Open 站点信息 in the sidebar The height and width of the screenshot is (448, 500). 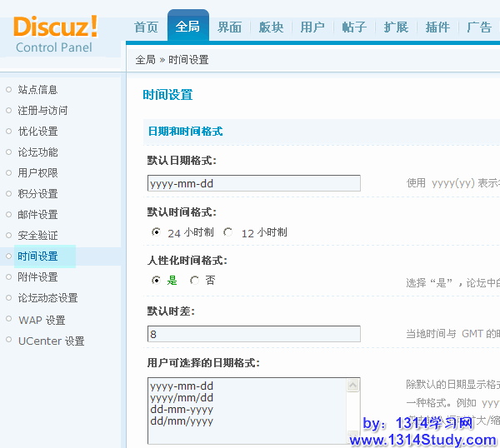pyautogui.click(x=37, y=90)
